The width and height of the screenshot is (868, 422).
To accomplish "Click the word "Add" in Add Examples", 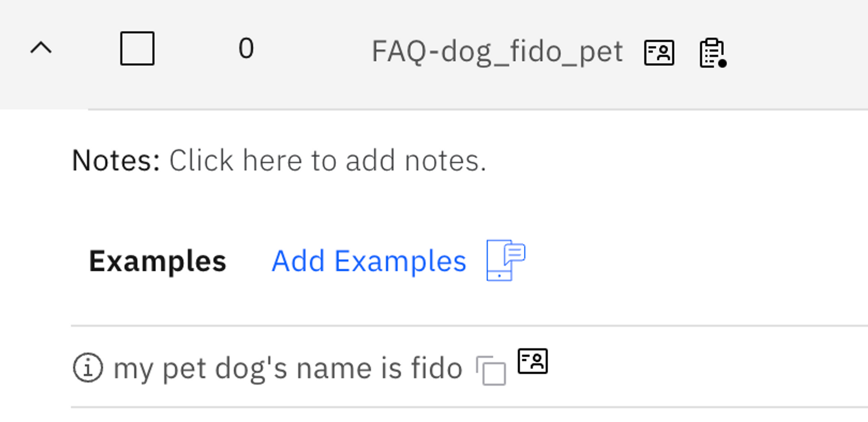I will pyautogui.click(x=298, y=261).
